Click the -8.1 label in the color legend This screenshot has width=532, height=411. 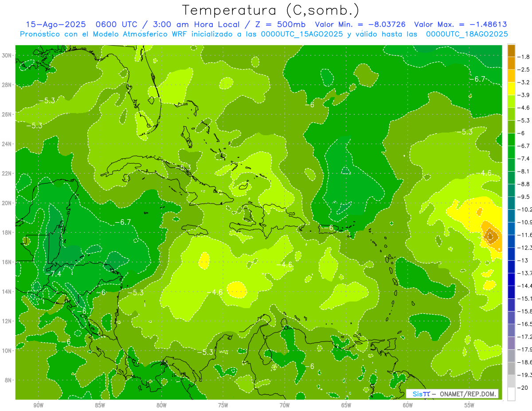(x=524, y=171)
